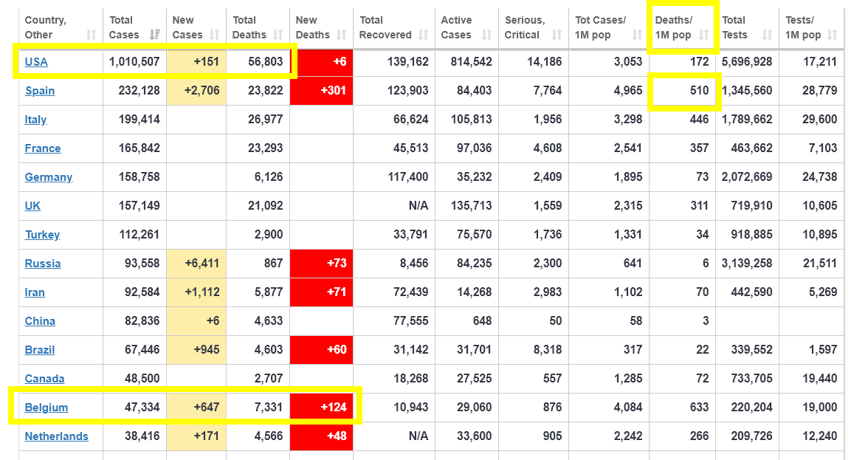Open the UK country link
The width and height of the screenshot is (868, 460).
[32, 206]
